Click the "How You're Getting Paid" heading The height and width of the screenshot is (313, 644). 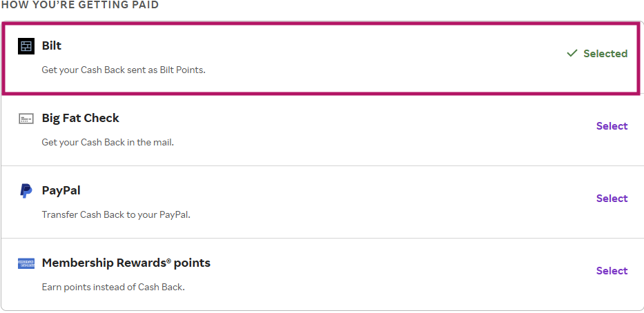coord(79,6)
